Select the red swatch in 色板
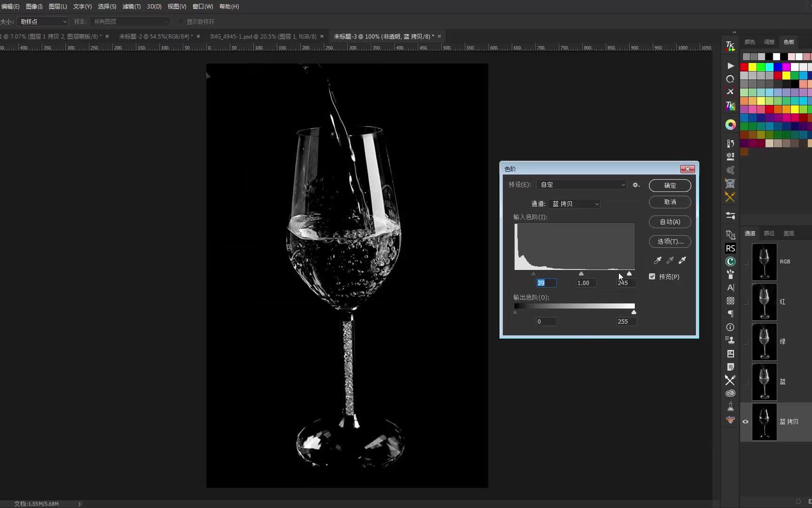812x508 pixels. tap(744, 67)
